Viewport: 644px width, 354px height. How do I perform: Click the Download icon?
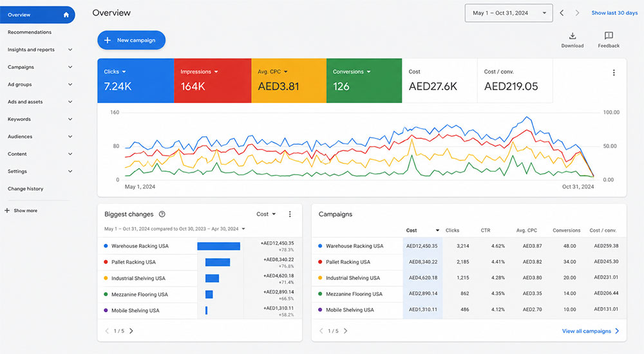572,36
